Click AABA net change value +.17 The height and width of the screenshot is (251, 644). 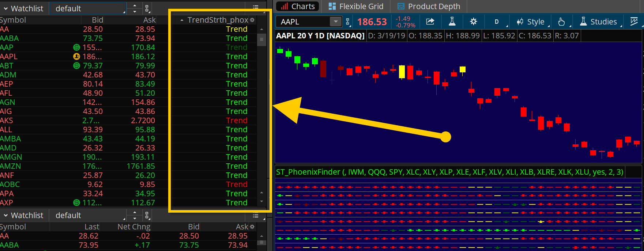click(x=142, y=245)
